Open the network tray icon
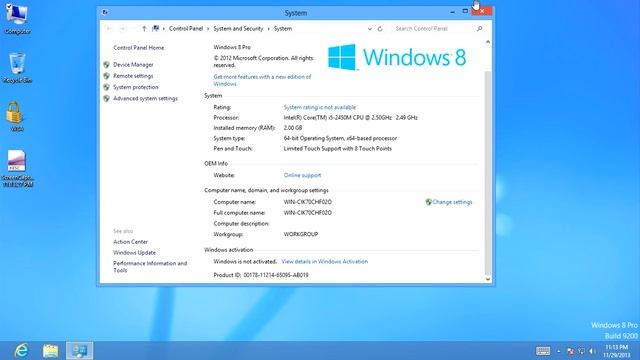This screenshot has height=360, width=640. [x=581, y=351]
